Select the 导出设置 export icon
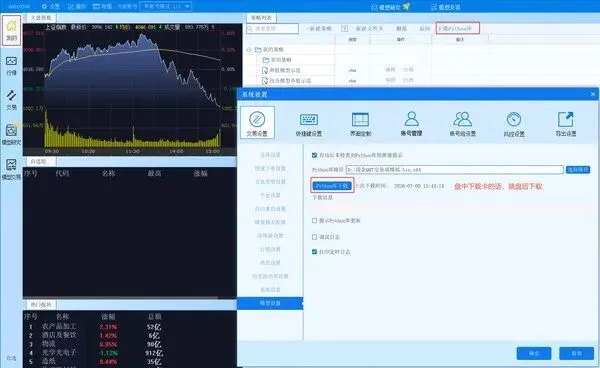This screenshot has height=368, width=600. [566, 124]
